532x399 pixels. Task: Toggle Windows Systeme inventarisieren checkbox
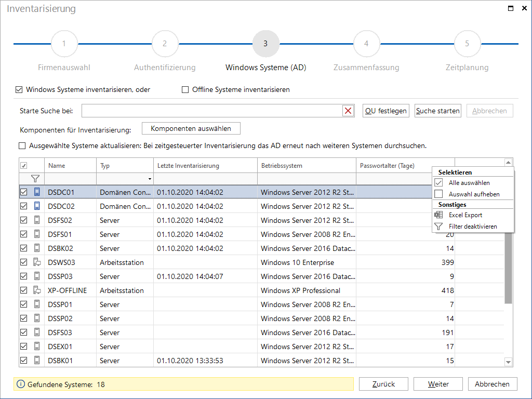(19, 89)
